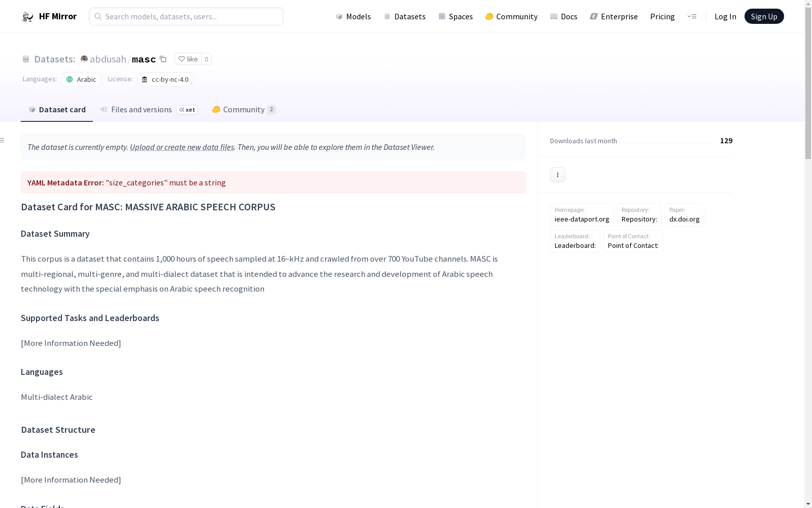Click the heart like button
The width and height of the screenshot is (812, 508).
[x=188, y=59]
